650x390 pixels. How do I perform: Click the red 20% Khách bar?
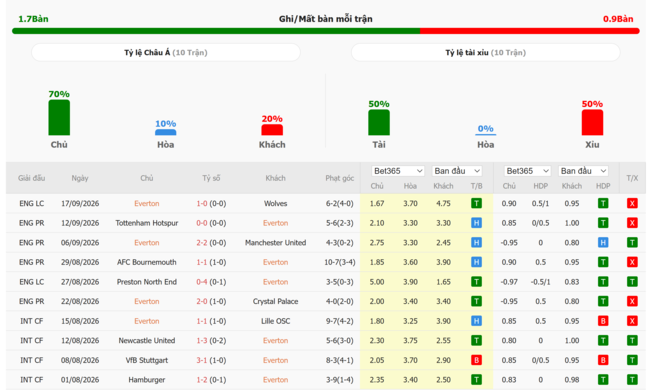pyautogui.click(x=272, y=130)
